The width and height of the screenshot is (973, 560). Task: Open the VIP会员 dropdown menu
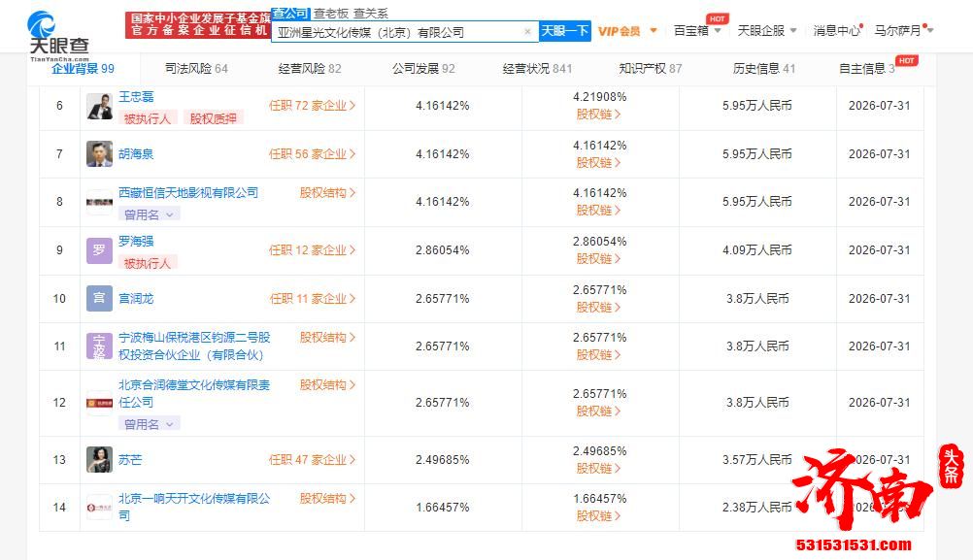click(x=624, y=30)
